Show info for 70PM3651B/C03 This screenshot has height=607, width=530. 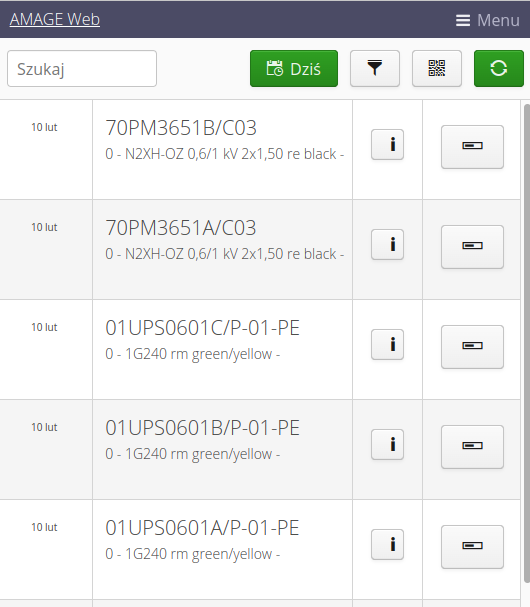point(388,144)
